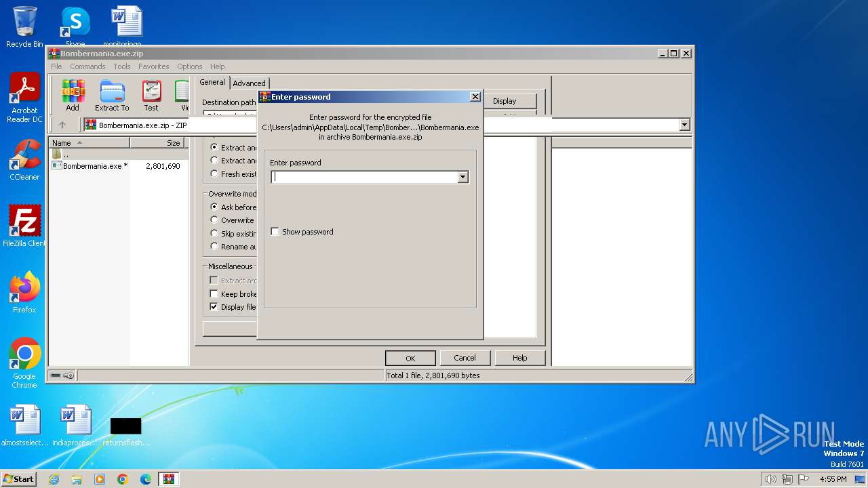The height and width of the screenshot is (488, 868).
Task: Click the Cancel button
Action: (x=465, y=358)
